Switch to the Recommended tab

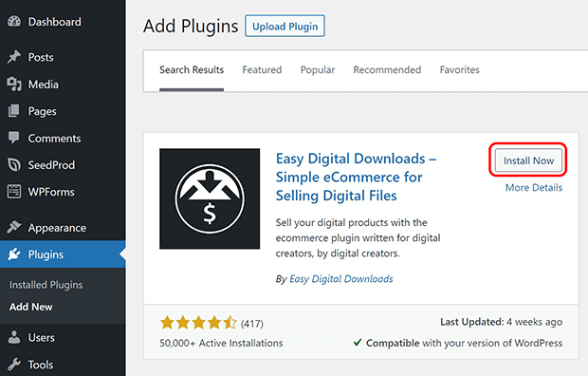[387, 70]
